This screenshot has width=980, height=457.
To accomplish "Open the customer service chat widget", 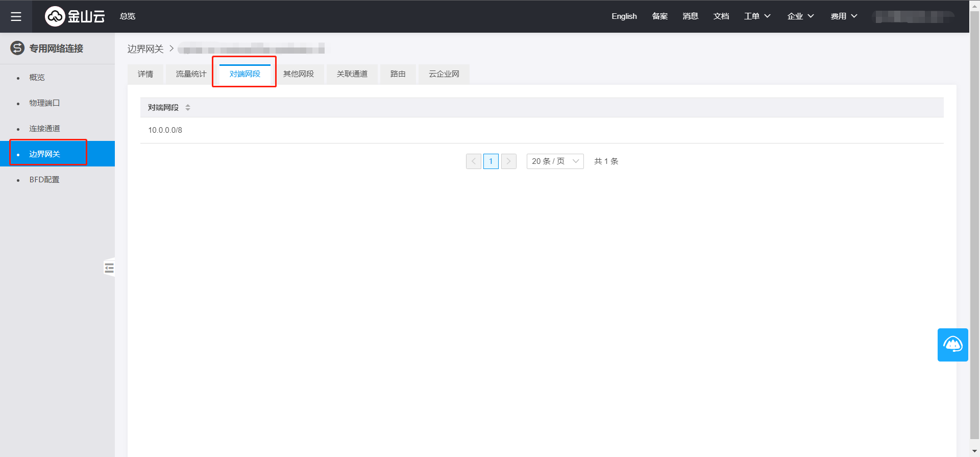I will (x=952, y=345).
